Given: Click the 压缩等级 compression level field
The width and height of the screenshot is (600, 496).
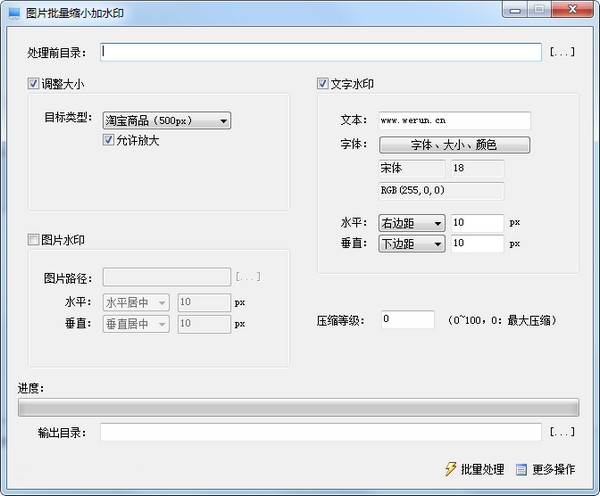Looking at the screenshot, I should pyautogui.click(x=406, y=320).
